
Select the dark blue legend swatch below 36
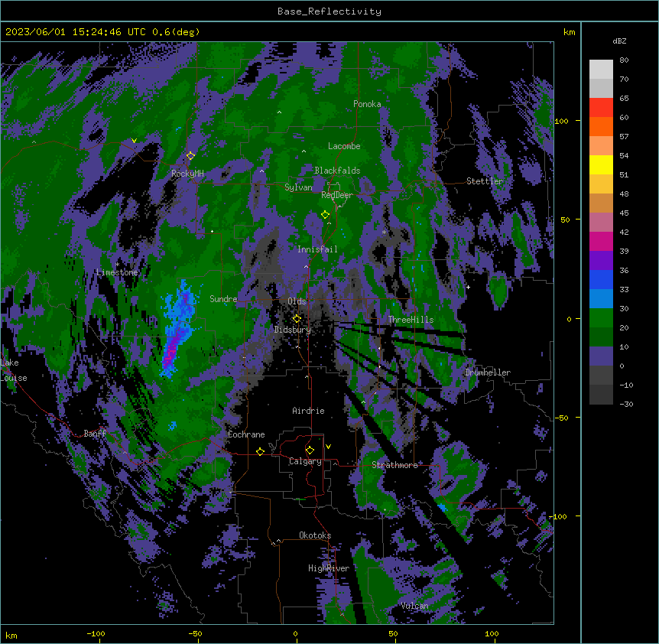[x=601, y=279]
